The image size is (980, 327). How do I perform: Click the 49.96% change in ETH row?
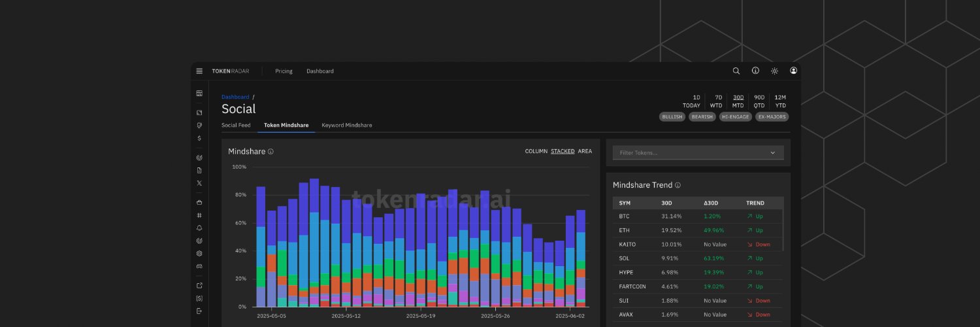point(715,230)
